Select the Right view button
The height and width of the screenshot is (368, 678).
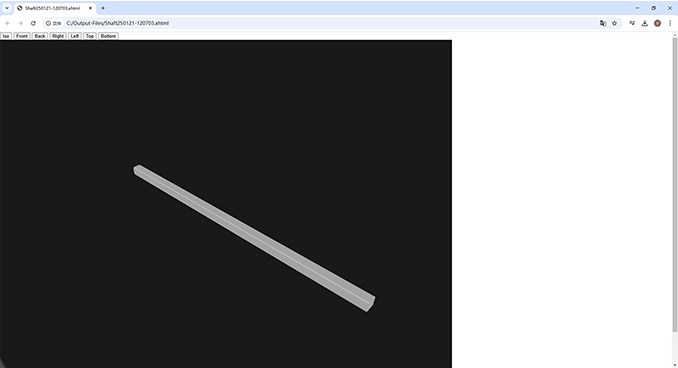pyautogui.click(x=58, y=36)
